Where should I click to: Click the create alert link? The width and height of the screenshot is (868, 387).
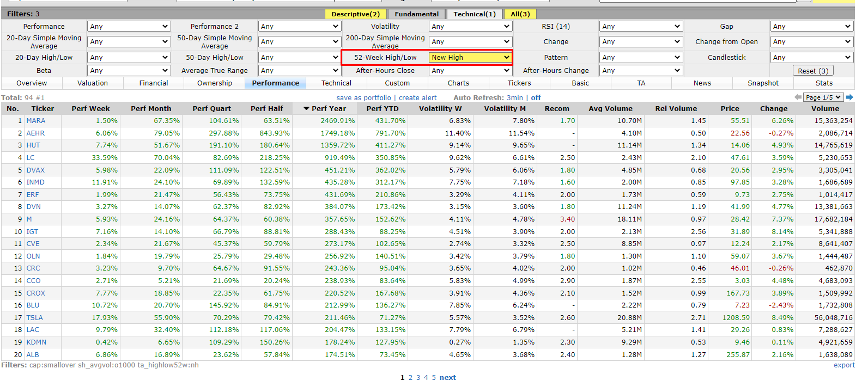(417, 98)
